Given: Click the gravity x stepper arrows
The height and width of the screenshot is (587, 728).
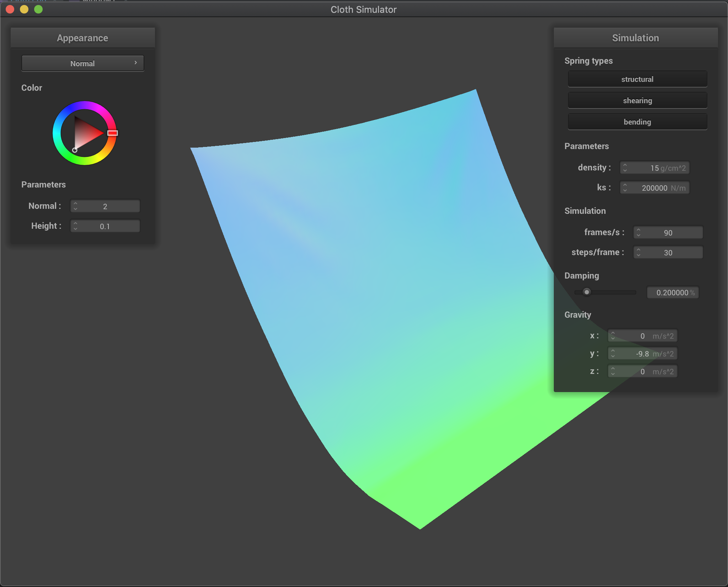Looking at the screenshot, I should [x=613, y=335].
